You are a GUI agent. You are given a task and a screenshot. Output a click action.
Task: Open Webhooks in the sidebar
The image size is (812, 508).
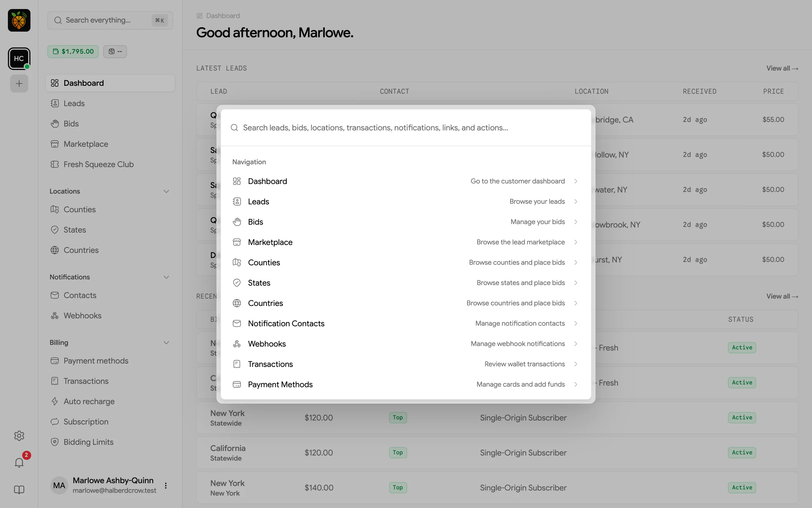tap(110, 316)
